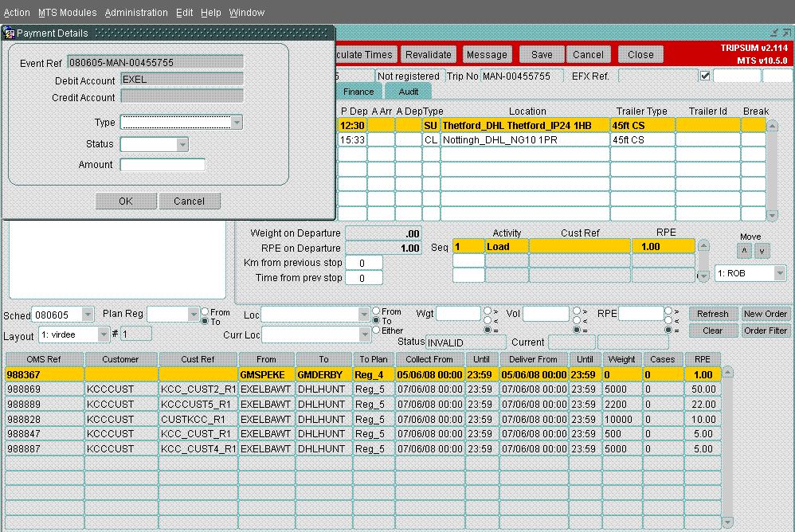Select the Loc 'To' radio button
Screen dimensions: 795x532
point(376,320)
